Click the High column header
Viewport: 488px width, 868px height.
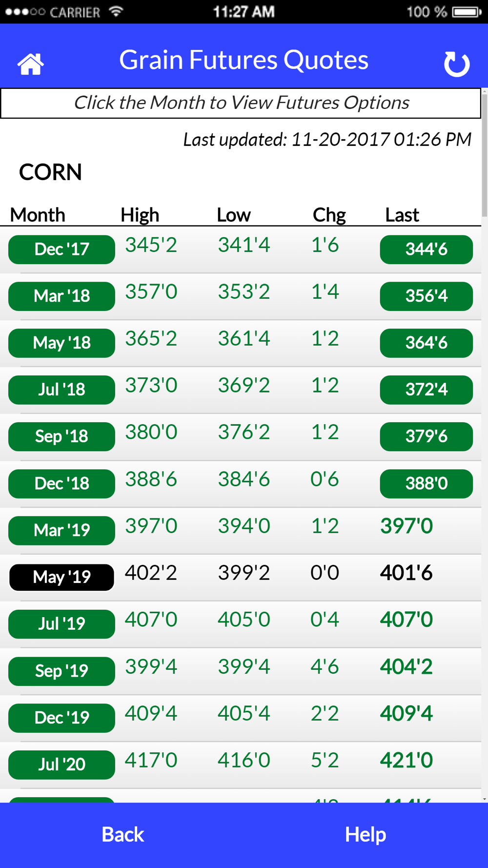[x=140, y=215]
